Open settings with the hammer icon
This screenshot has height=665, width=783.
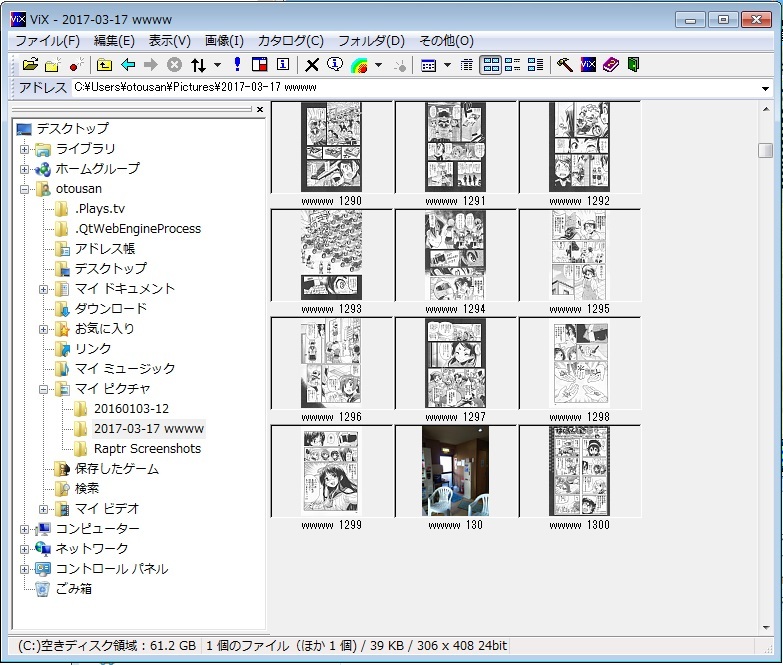coord(564,65)
